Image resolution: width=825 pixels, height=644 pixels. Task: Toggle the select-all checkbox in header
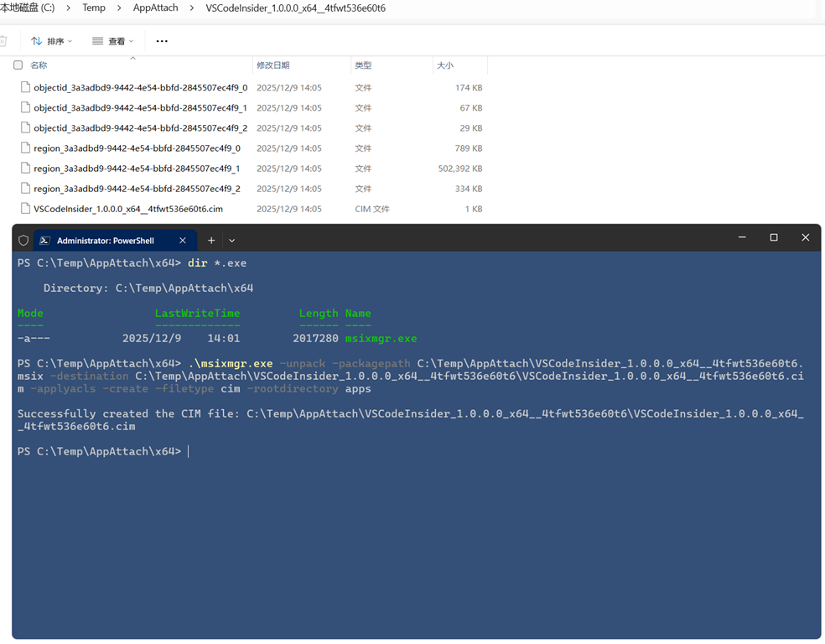(18, 65)
